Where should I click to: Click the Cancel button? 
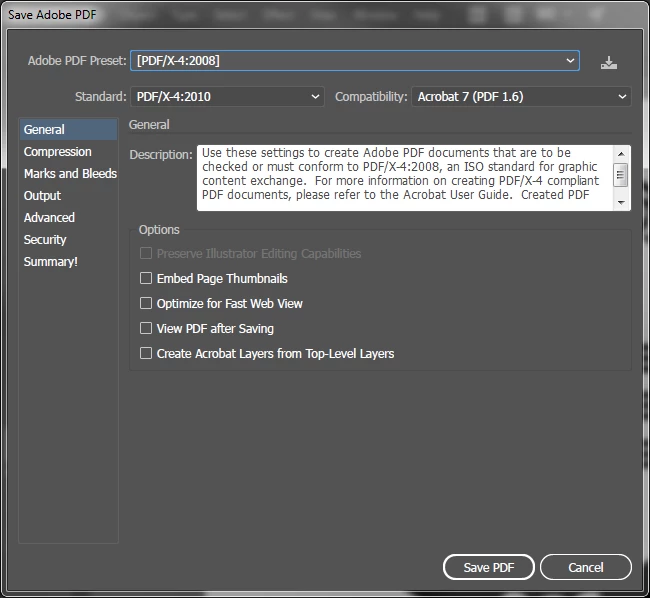[586, 567]
